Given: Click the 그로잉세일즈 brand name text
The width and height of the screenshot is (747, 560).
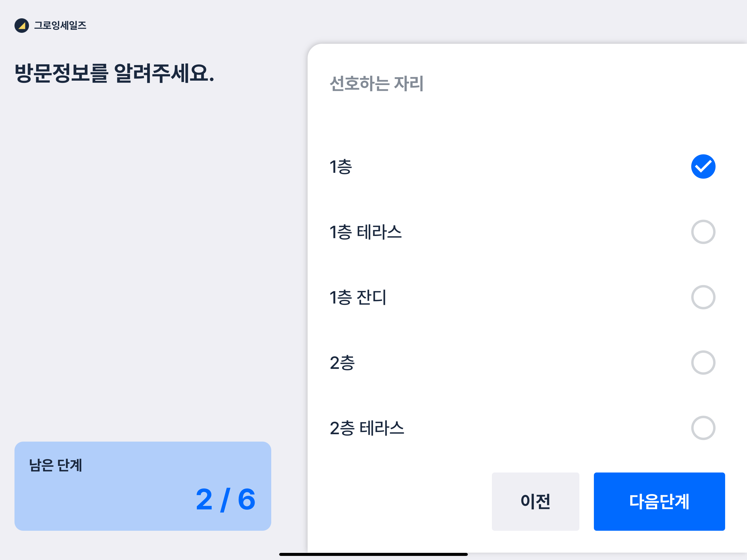Looking at the screenshot, I should point(60,26).
